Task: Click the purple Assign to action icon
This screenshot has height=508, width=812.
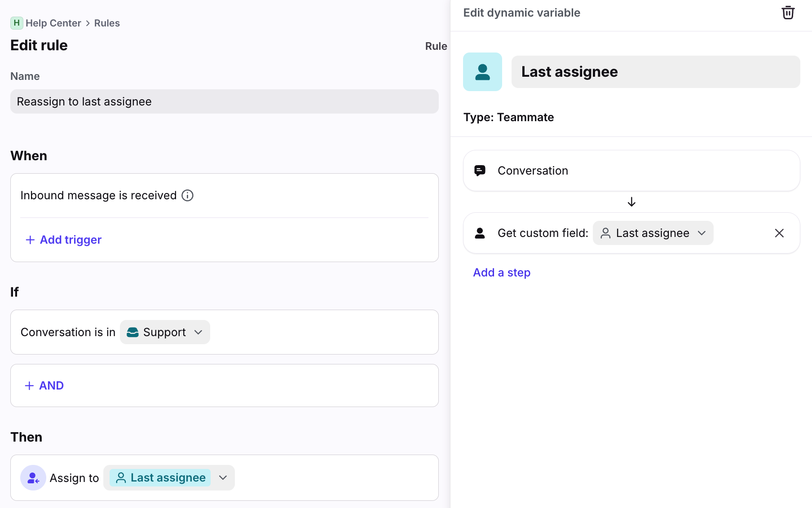Action: point(33,478)
